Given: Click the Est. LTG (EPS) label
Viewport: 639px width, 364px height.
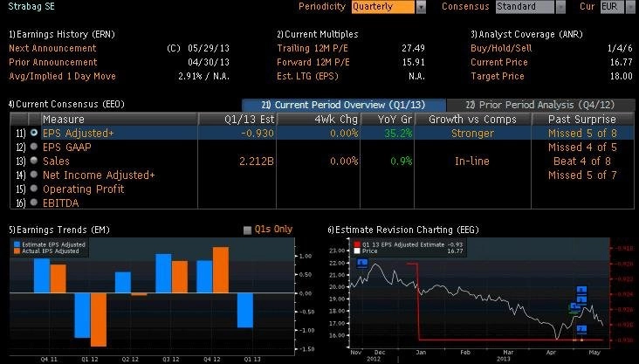Looking at the screenshot, I should click(x=307, y=76).
